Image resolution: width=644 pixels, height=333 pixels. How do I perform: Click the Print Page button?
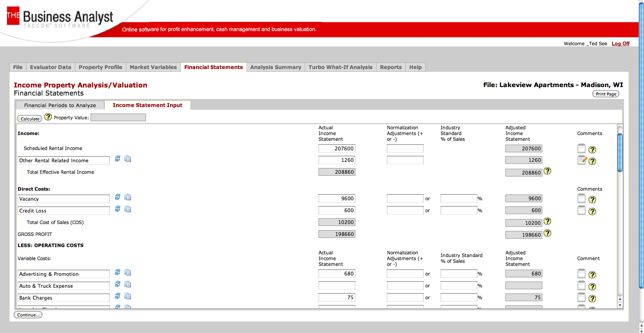(606, 94)
